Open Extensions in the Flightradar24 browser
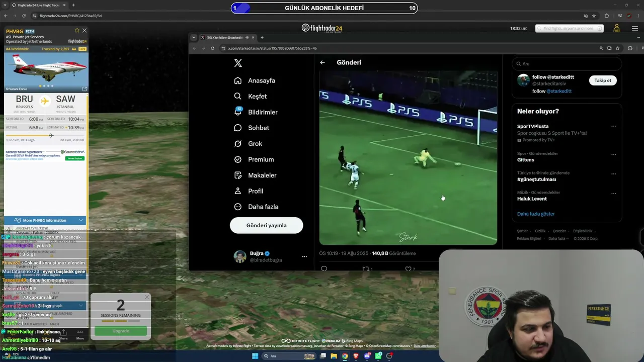The height and width of the screenshot is (362, 644). tap(606, 16)
